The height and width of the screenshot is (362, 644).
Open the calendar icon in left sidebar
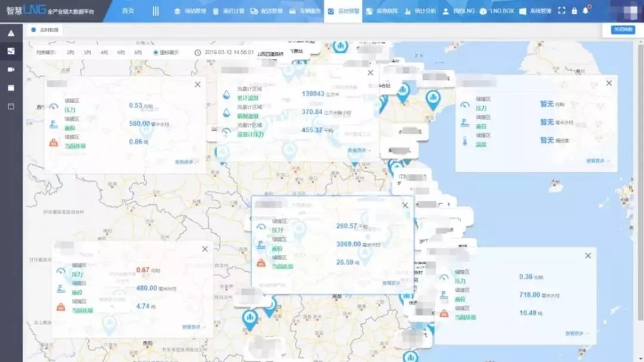pyautogui.click(x=11, y=106)
